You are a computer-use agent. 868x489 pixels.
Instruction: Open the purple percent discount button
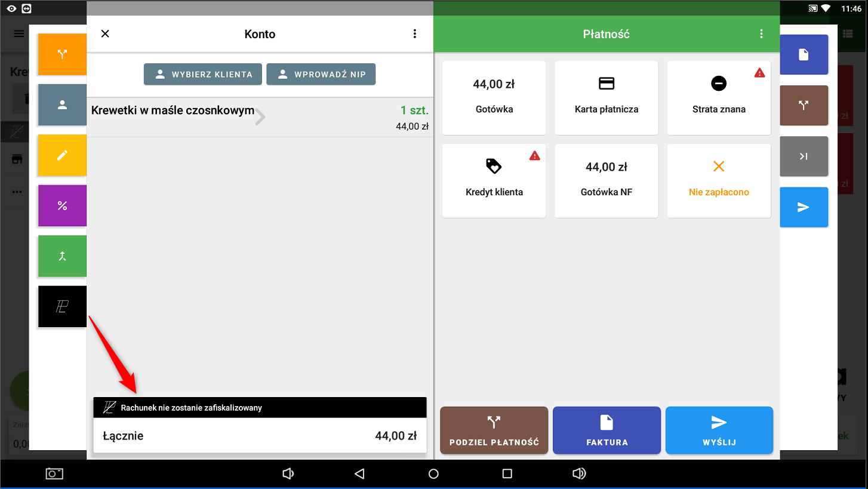point(62,206)
